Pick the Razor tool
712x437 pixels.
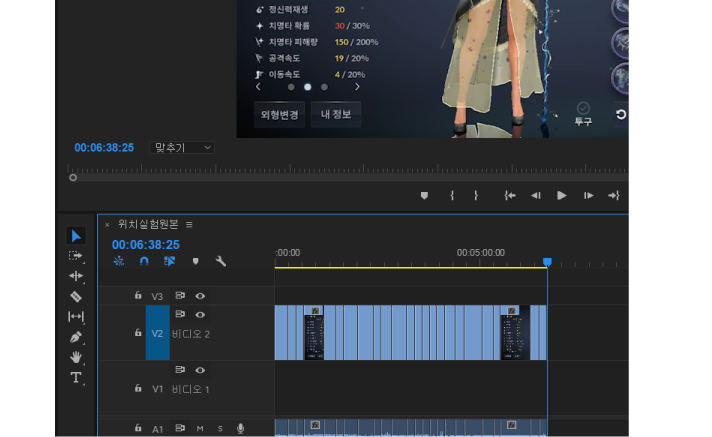click(x=76, y=297)
